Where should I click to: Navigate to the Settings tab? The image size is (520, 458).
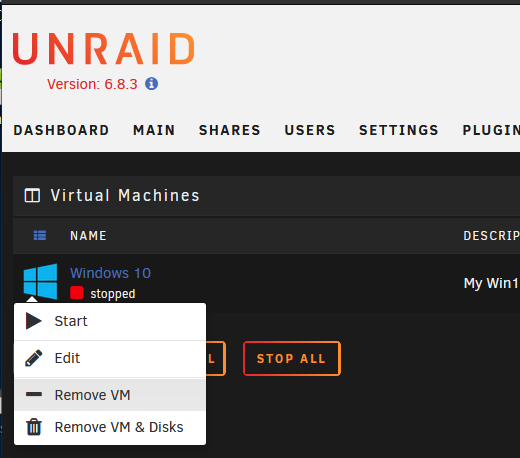pyautogui.click(x=399, y=130)
